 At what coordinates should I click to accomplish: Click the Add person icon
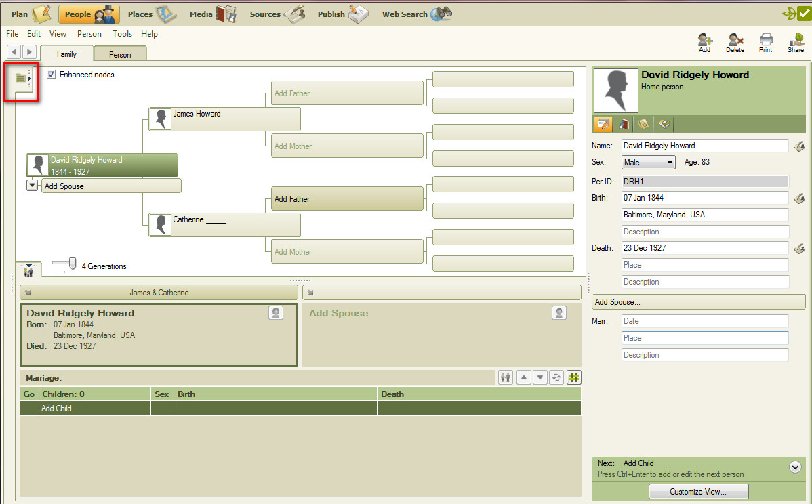point(704,42)
